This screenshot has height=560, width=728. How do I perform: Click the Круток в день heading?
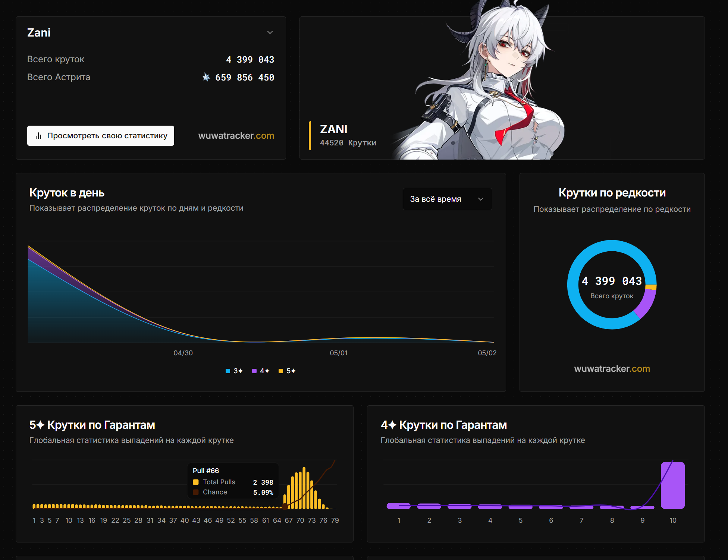67,193
